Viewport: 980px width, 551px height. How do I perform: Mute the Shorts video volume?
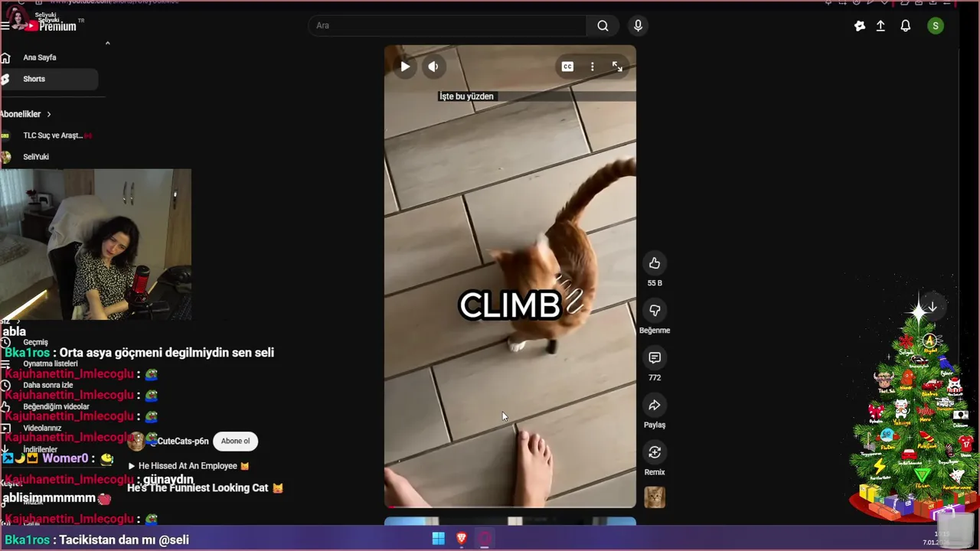tap(433, 67)
